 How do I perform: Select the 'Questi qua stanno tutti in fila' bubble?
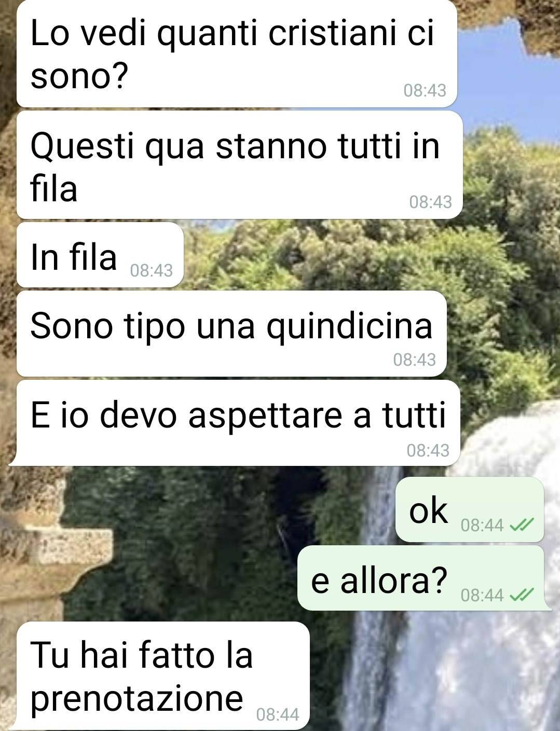pyautogui.click(x=239, y=165)
